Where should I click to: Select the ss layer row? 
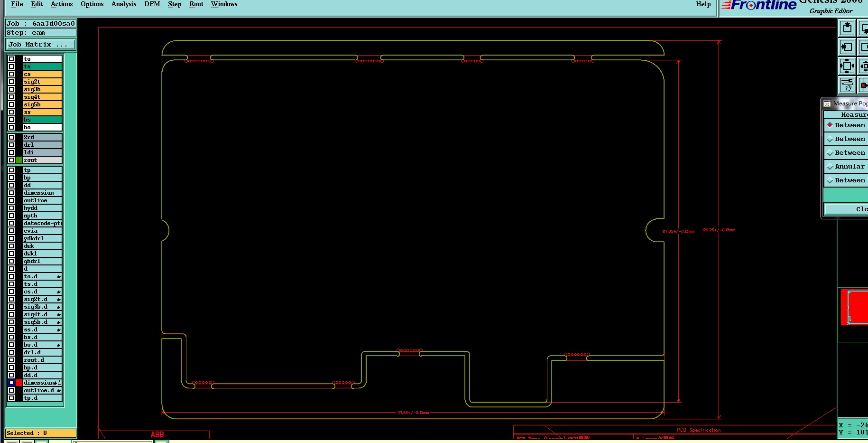coord(42,112)
